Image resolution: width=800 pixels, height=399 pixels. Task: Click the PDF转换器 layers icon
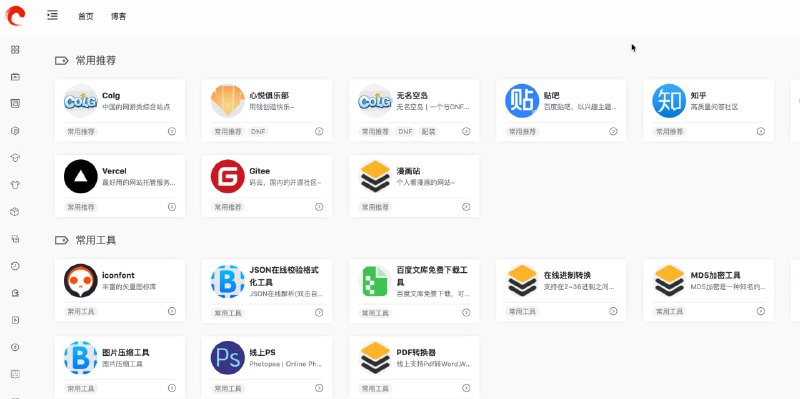click(375, 358)
